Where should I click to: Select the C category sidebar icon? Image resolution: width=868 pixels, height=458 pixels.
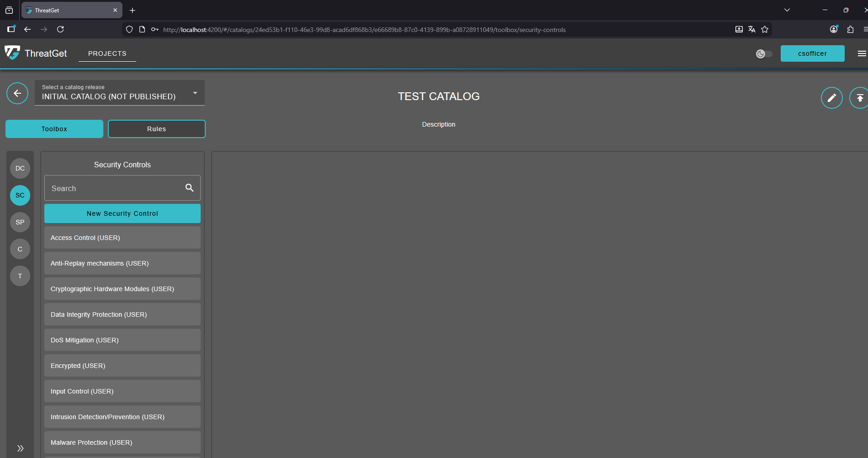(x=20, y=249)
